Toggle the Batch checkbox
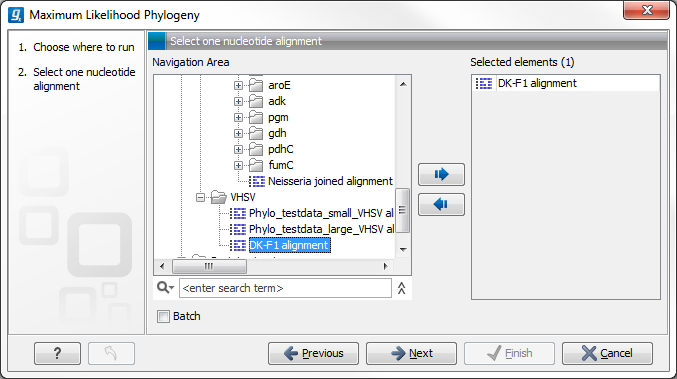The width and height of the screenshot is (677, 379). click(x=163, y=316)
